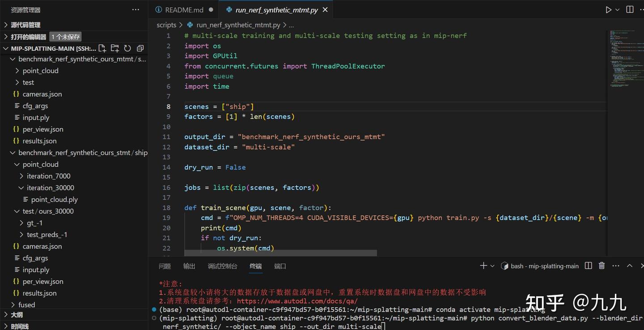644x330 pixels.
Task: Open new terminal profile dropdown arrow
Action: [x=492, y=266]
